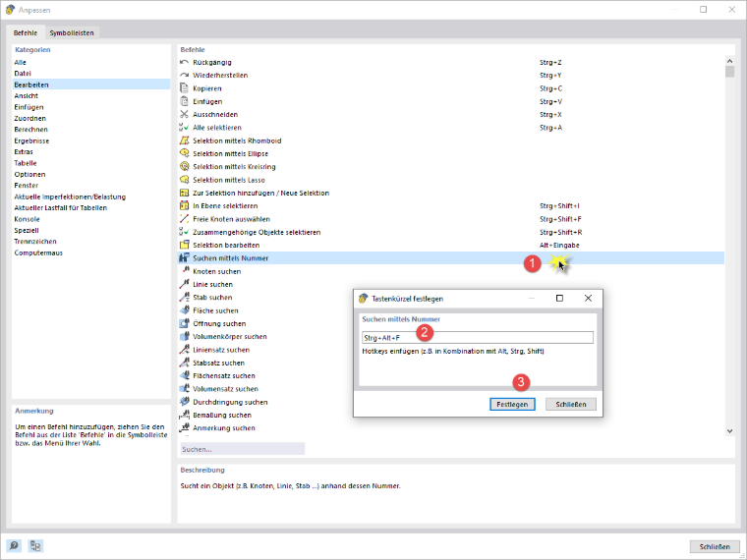Select the Datei category
Image resolution: width=747 pixels, height=560 pixels.
click(91, 74)
